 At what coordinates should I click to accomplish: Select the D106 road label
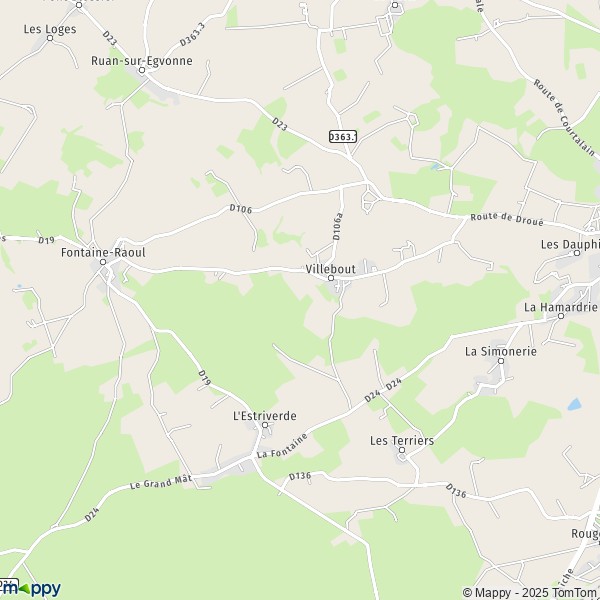coord(241,209)
